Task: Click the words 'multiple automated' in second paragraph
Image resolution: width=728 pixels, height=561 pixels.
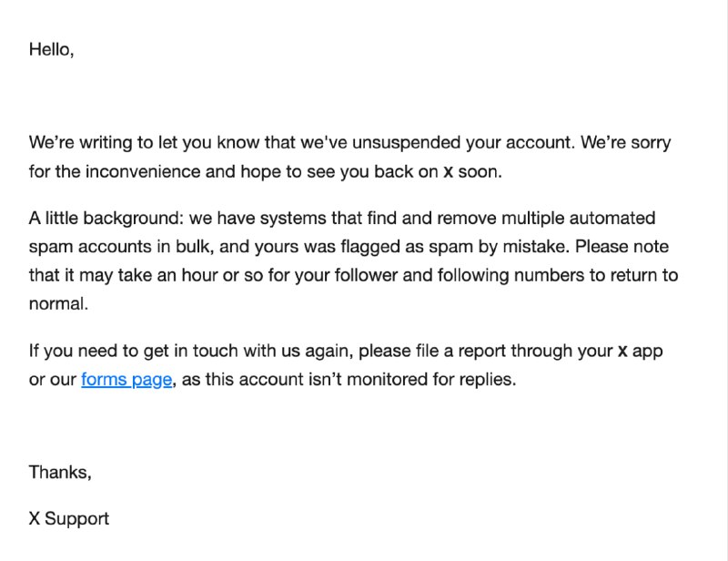Action: pyautogui.click(x=579, y=218)
